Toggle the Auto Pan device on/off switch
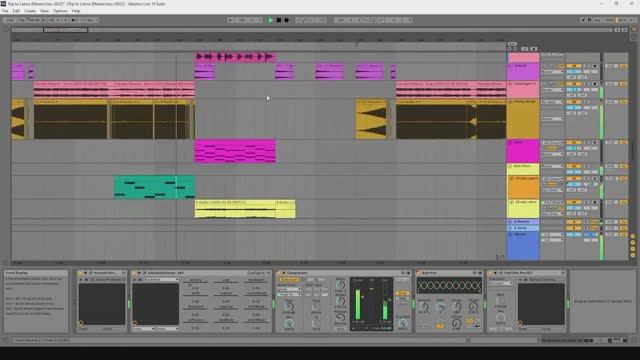This screenshot has height=360, width=640. [x=418, y=273]
